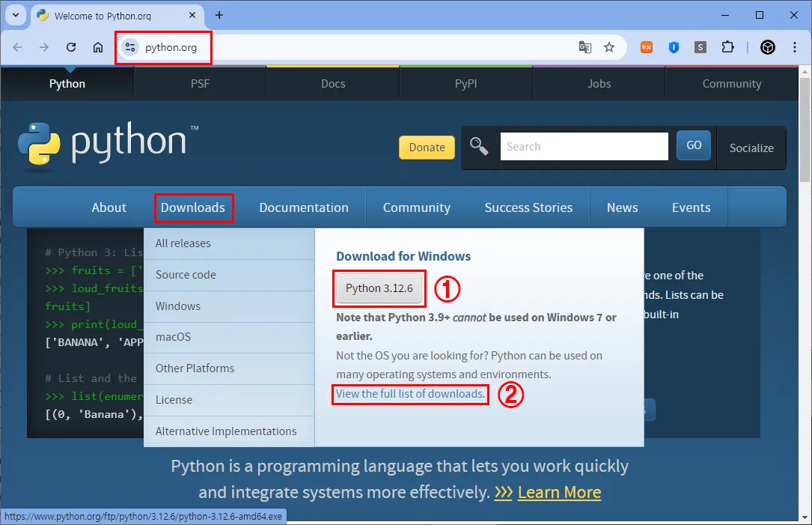
Task: Choose Windows in Downloads submenu
Action: coord(229,306)
